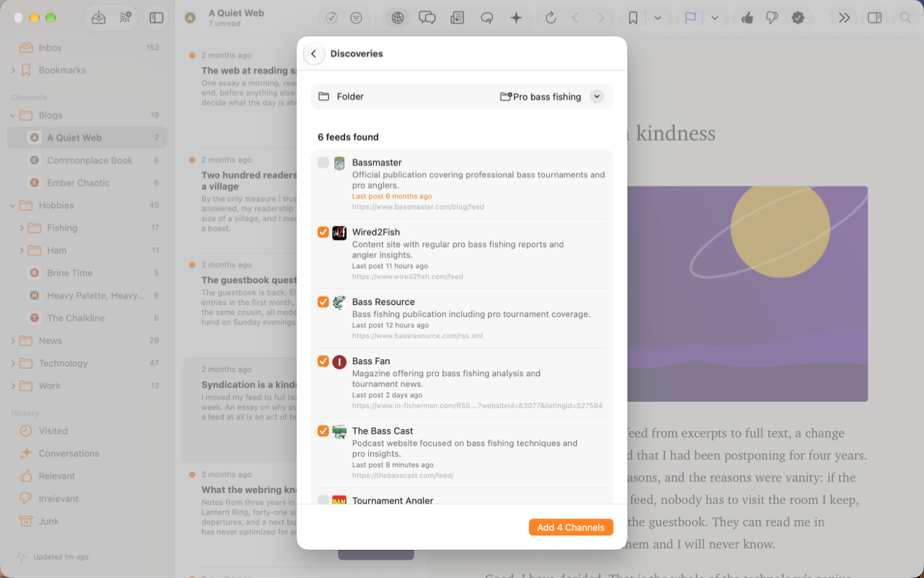Uncheck the Wired2Fish feed checkbox
Image resolution: width=924 pixels, height=578 pixels.
(x=323, y=232)
